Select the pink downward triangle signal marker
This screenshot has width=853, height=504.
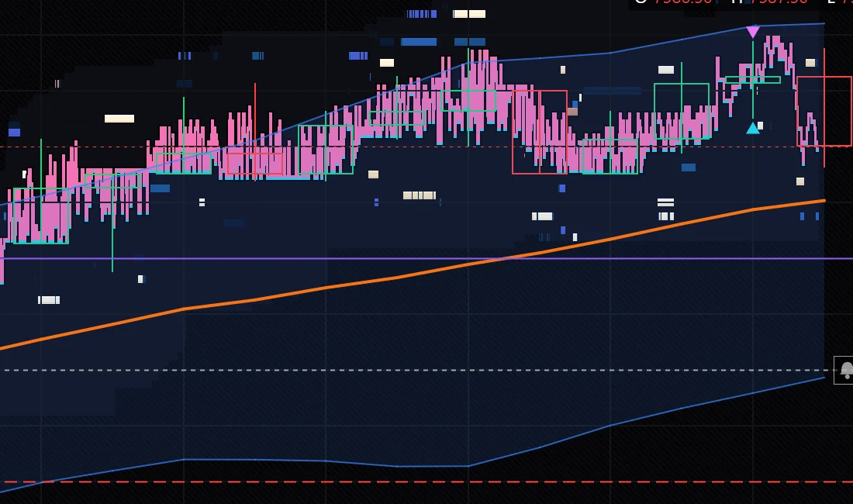coord(753,32)
